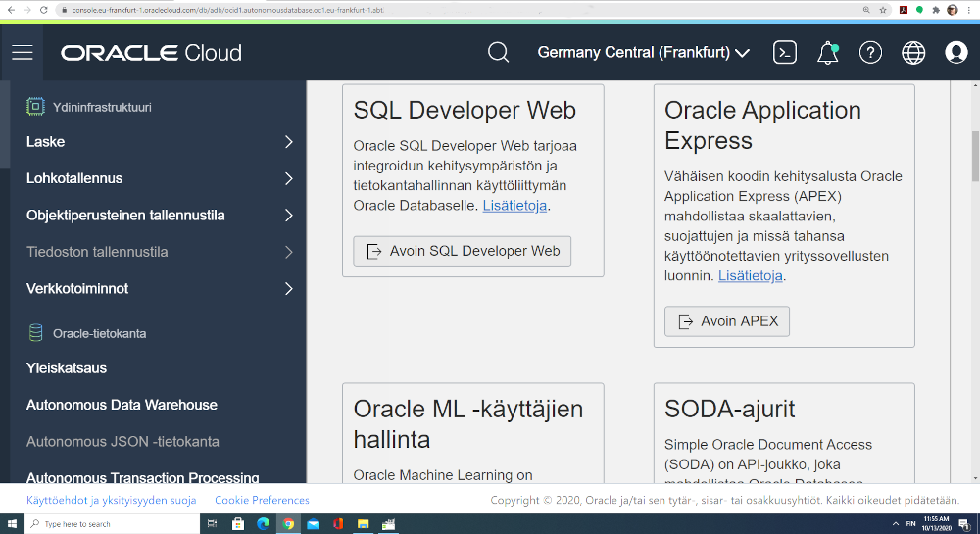Expand Objektiperusteinen tallennustila submenu
This screenshot has width=980, height=534.
pyautogui.click(x=160, y=216)
